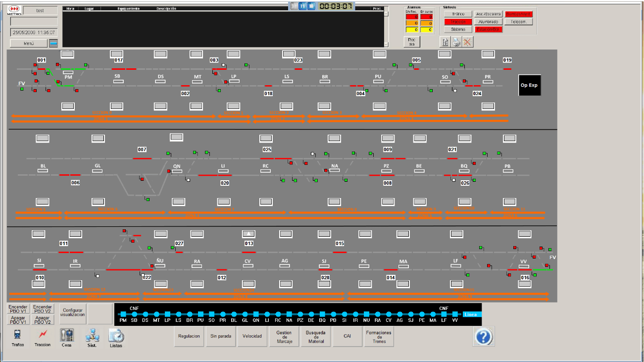
Task: Select the Regulacion tab button
Action: [x=189, y=336]
